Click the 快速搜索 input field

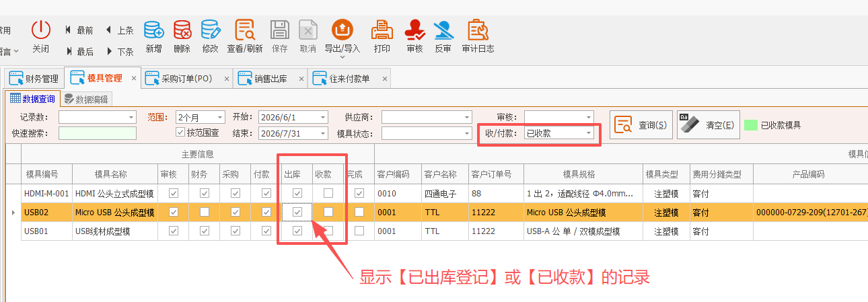(97, 133)
